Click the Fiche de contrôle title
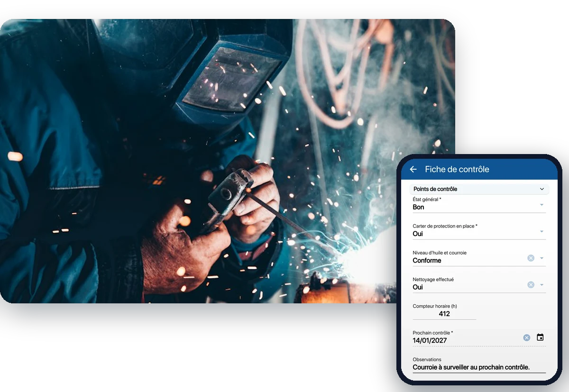This screenshot has height=392, width=569. pyautogui.click(x=457, y=169)
